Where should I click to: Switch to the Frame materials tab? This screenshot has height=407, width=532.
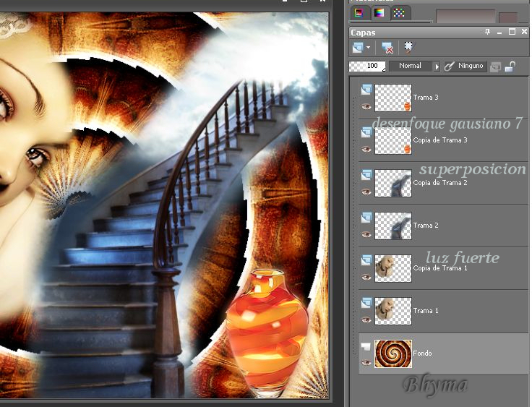click(x=359, y=13)
